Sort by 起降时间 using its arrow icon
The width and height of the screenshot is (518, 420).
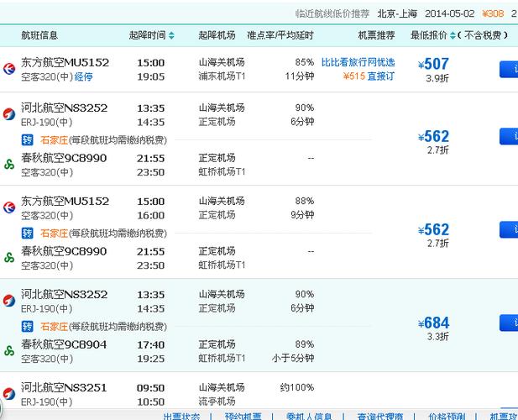[x=171, y=35]
